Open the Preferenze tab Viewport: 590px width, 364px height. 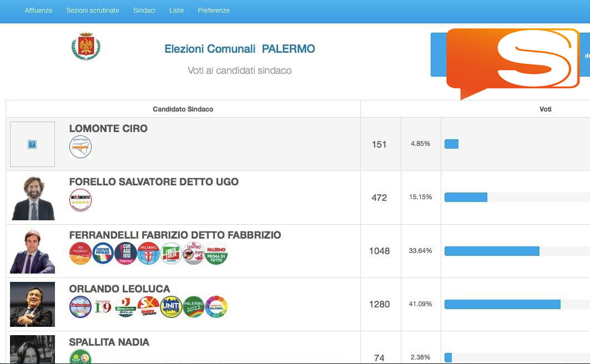(x=214, y=11)
